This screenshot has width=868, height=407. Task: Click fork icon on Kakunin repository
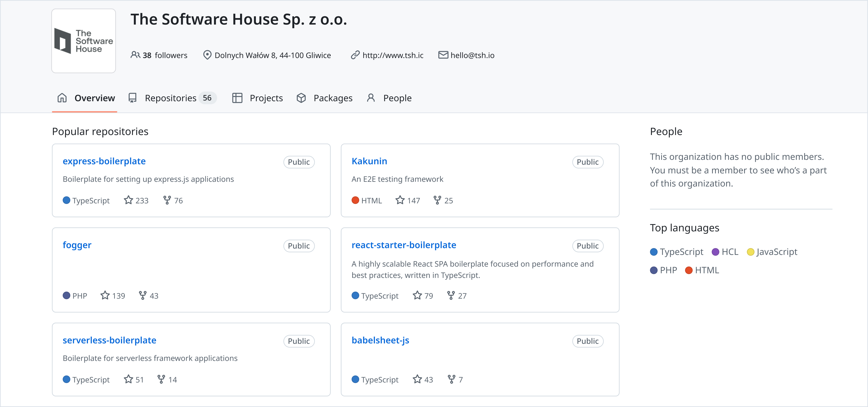pos(437,200)
